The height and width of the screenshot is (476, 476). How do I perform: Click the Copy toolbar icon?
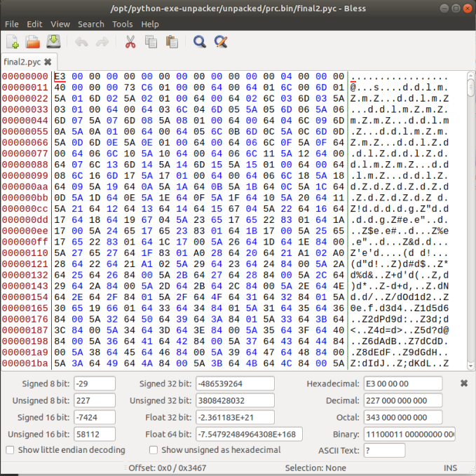(x=150, y=42)
